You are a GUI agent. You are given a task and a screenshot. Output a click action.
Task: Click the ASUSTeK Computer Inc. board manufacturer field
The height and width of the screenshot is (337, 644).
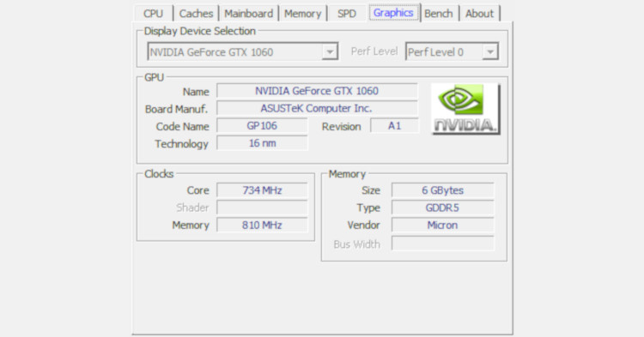[317, 108]
